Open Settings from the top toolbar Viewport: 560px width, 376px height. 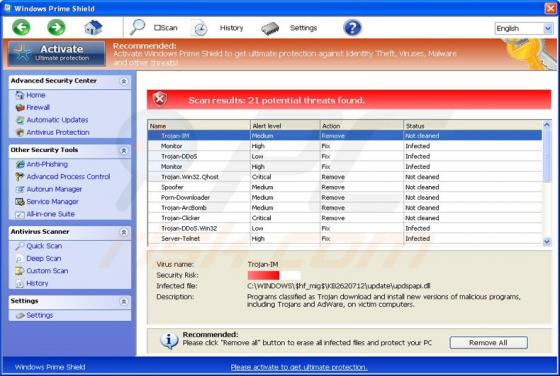[303, 28]
